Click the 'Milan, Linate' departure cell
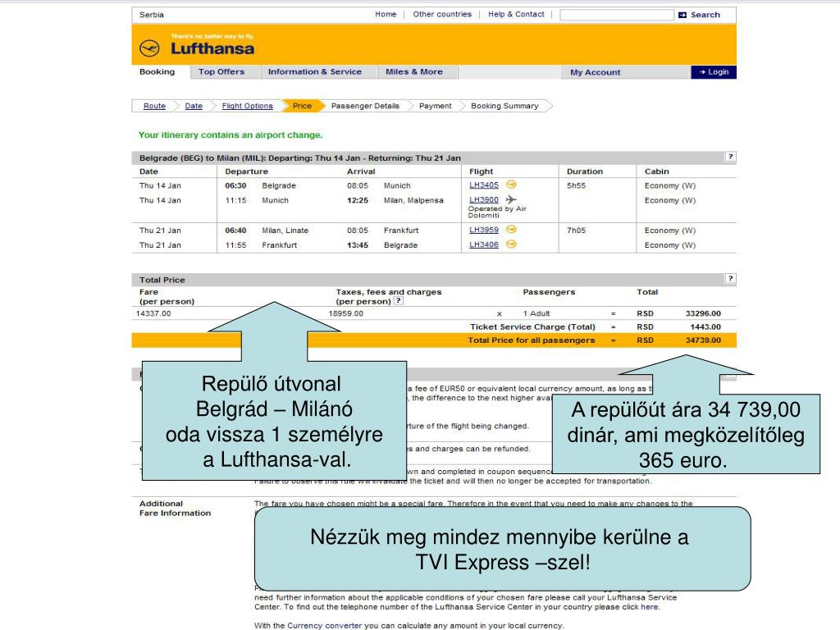 coord(285,231)
